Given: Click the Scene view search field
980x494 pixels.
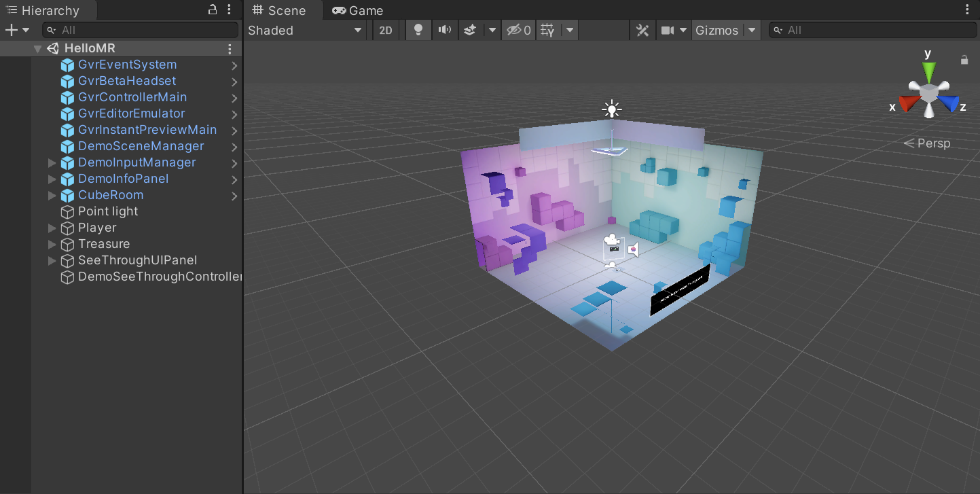Looking at the screenshot, I should 873,30.
